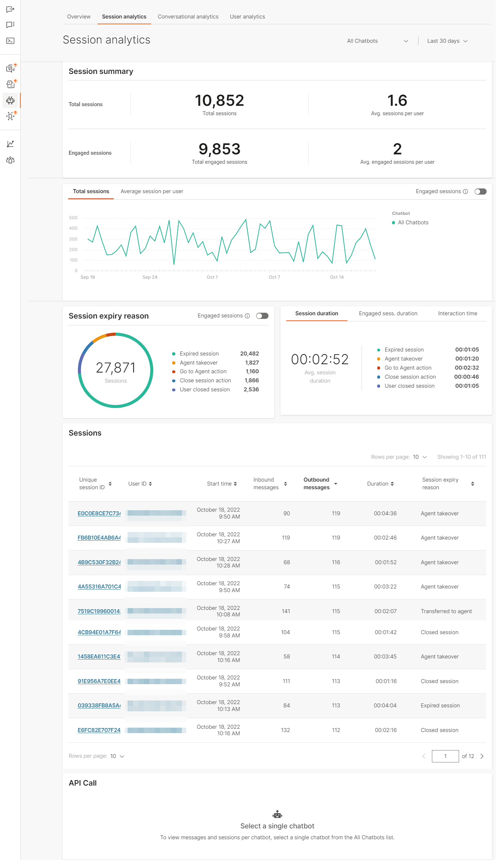Click info icon beside chart Engaged sessions
The height and width of the screenshot is (861, 504).
click(x=465, y=192)
